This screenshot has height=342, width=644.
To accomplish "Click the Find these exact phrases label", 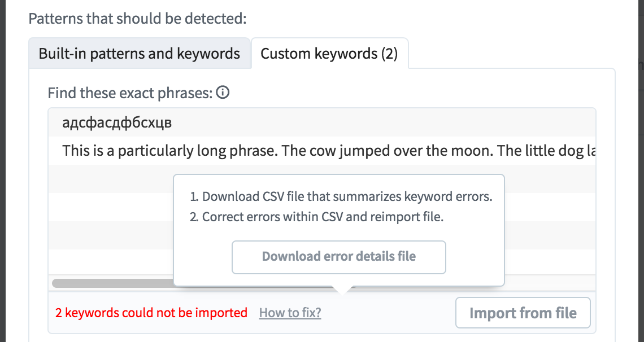I will [130, 93].
